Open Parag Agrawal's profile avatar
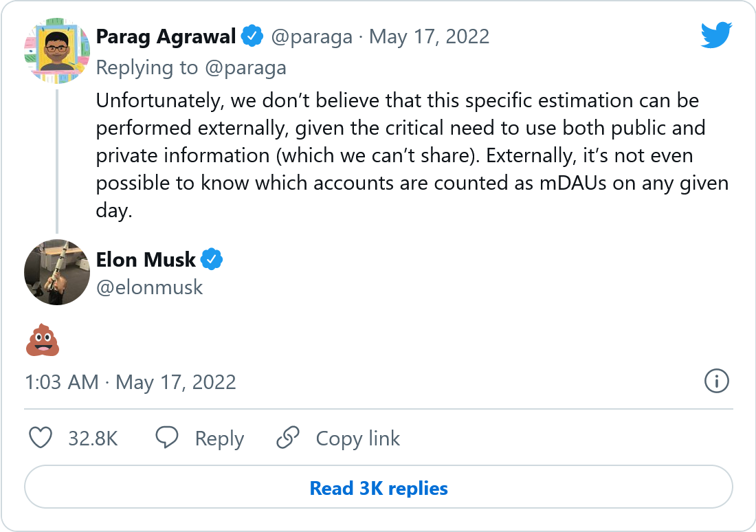Screen dimensions: 756x532 (57, 52)
